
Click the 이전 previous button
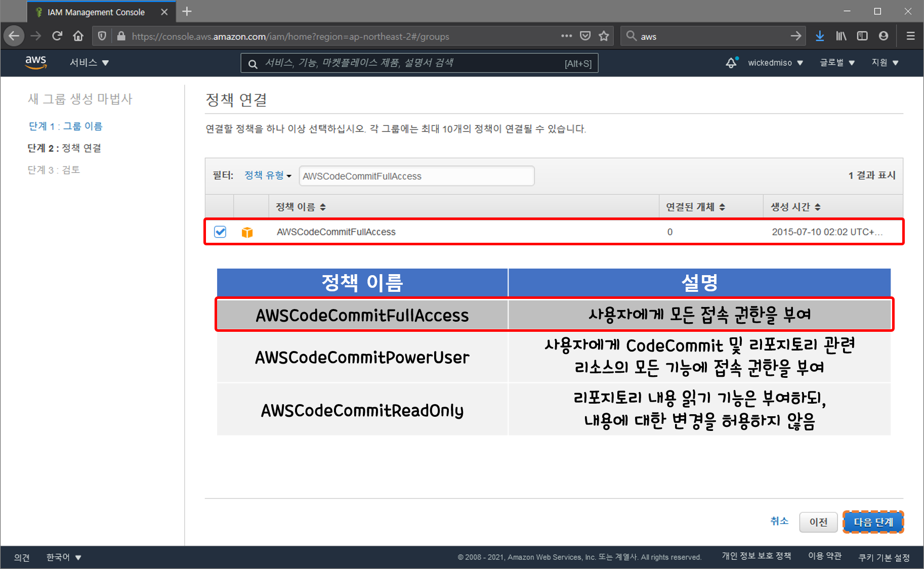click(x=818, y=522)
